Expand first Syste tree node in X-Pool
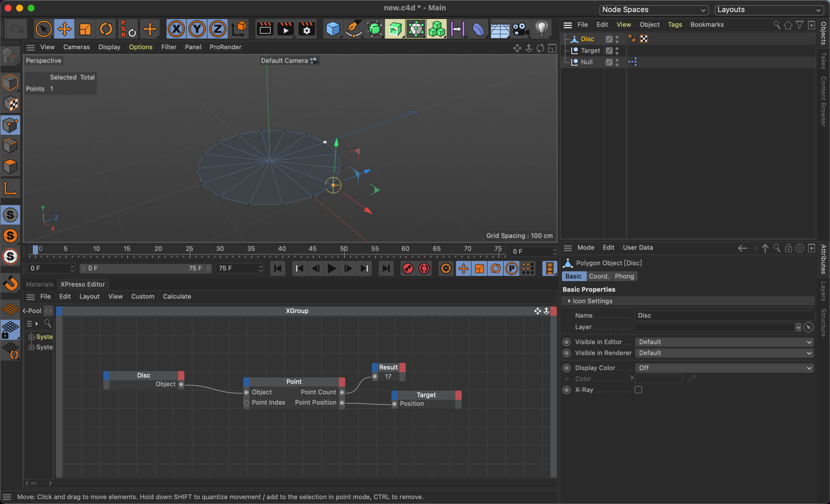Image resolution: width=830 pixels, height=504 pixels. click(x=31, y=337)
